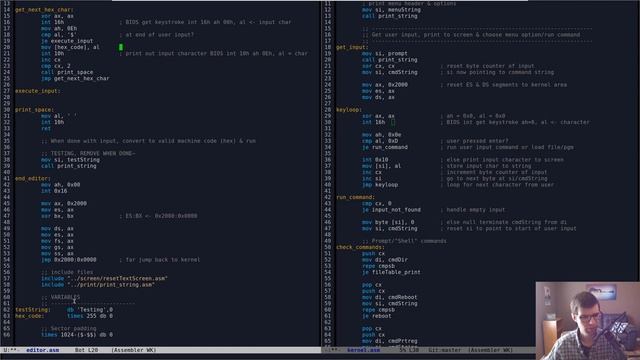640x360 pixels.
Task: Click 'times 1024-($-$$) db 0' padding line
Action: click(77, 335)
